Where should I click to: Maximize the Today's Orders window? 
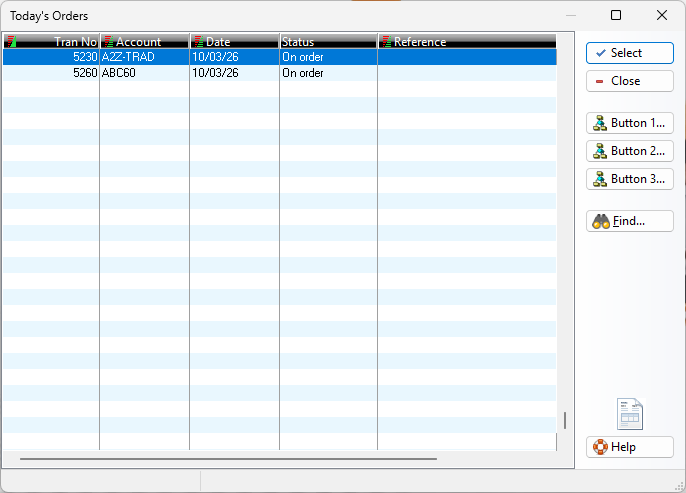click(x=616, y=15)
